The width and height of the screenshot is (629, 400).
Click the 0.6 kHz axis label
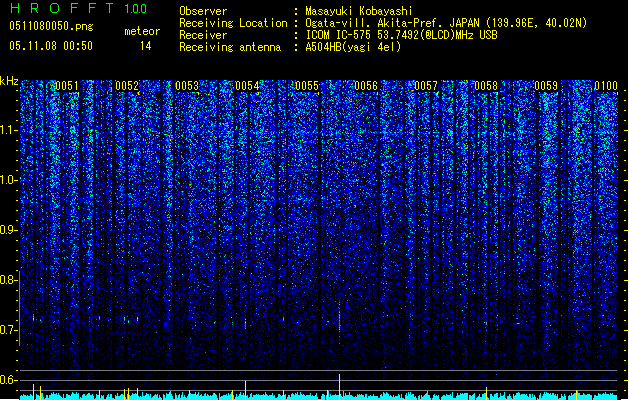coord(9,380)
